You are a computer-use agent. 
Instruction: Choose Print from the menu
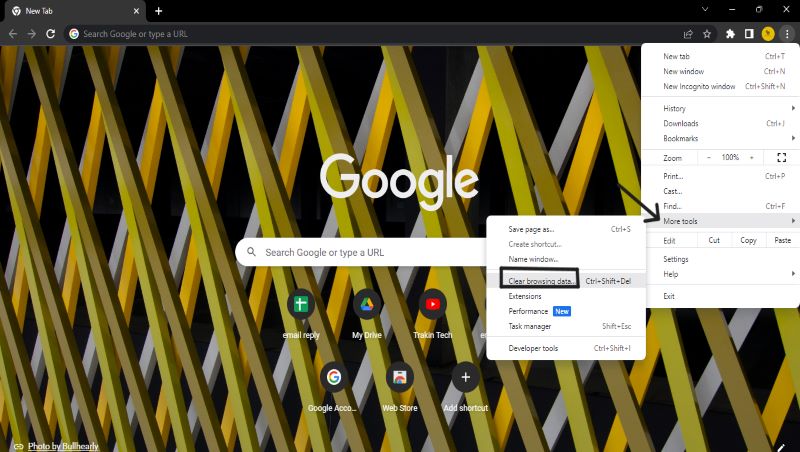(720, 176)
